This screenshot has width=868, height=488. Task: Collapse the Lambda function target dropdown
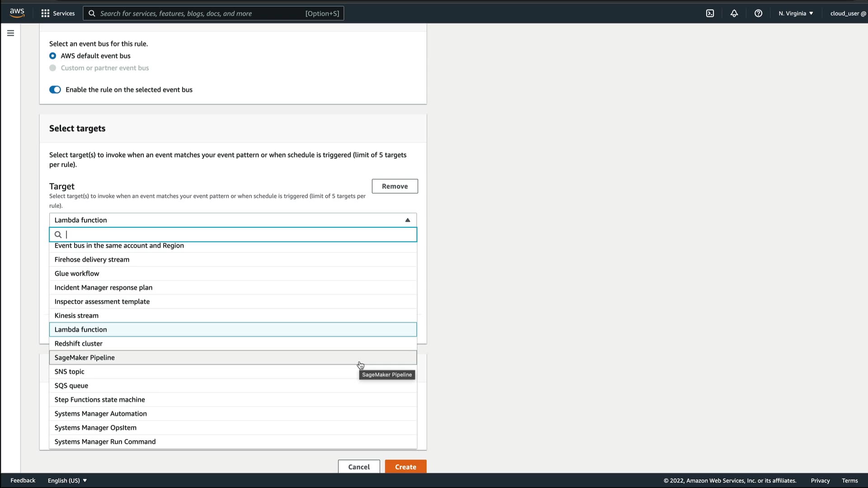pyautogui.click(x=407, y=220)
